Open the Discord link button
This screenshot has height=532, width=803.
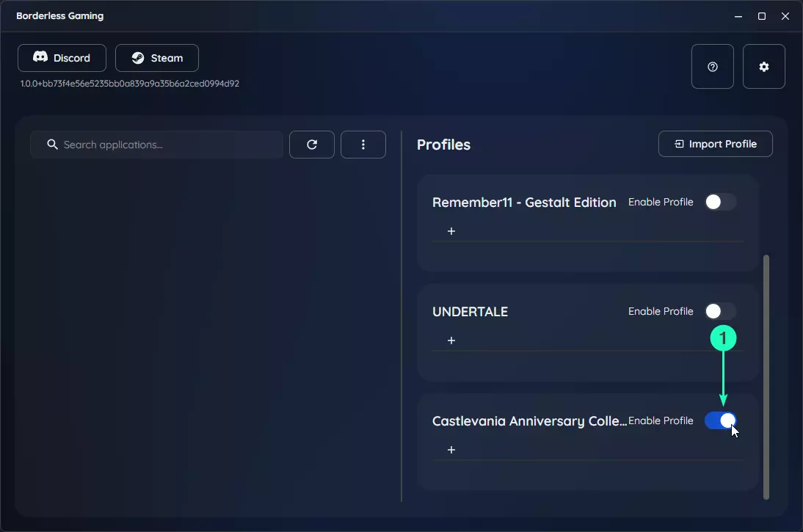(62, 58)
